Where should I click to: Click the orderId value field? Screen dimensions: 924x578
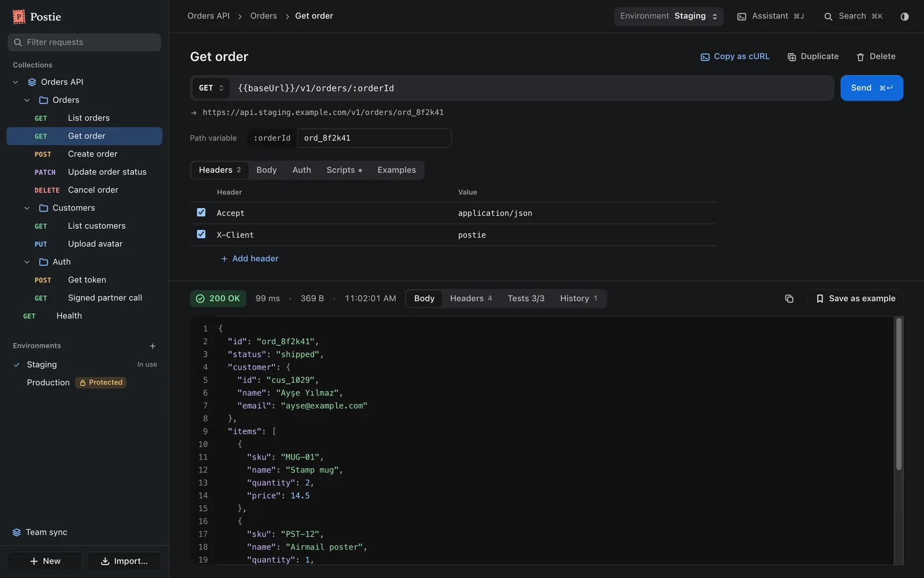pos(374,138)
